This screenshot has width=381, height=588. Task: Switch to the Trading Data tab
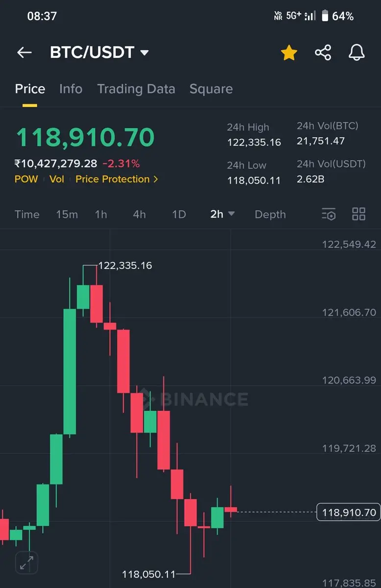pos(136,89)
